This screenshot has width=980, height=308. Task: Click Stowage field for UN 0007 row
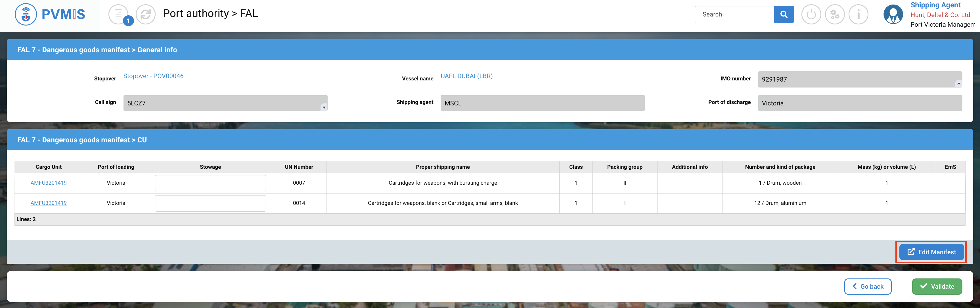click(x=210, y=183)
